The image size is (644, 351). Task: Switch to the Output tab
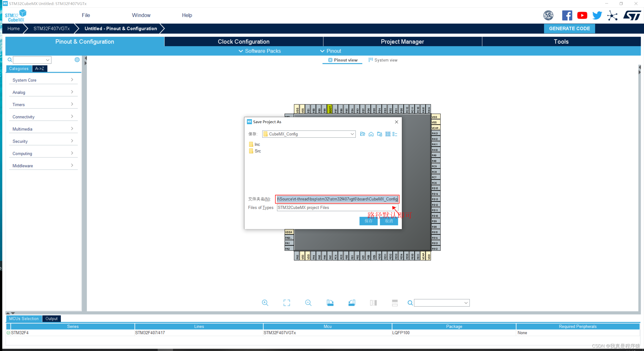point(51,319)
